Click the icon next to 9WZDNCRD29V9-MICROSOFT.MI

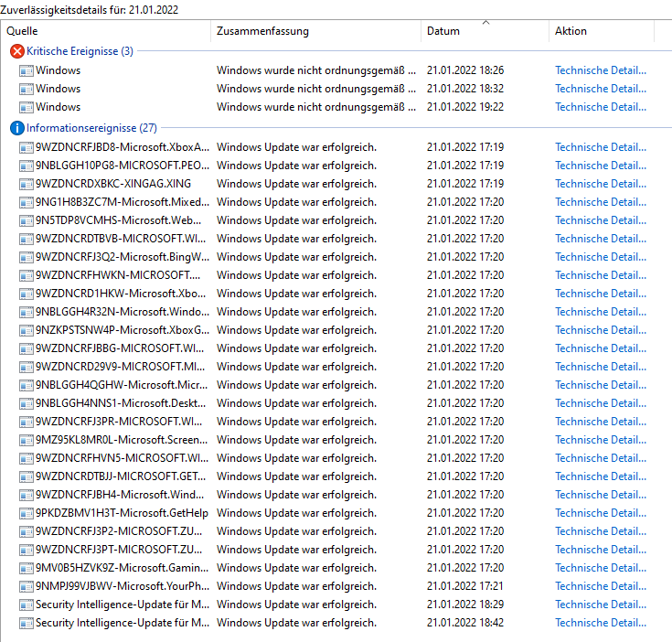point(27,368)
